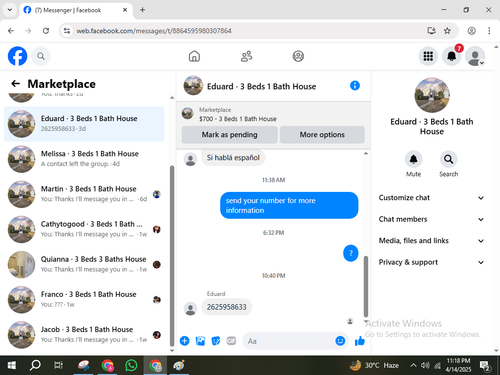Click the Aa message input field
The image size is (500, 375).
point(288,341)
